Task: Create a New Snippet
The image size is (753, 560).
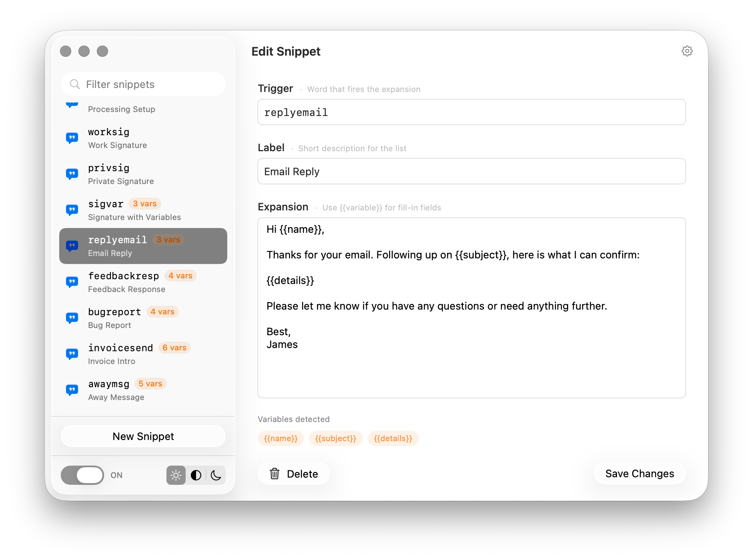Action: point(143,436)
